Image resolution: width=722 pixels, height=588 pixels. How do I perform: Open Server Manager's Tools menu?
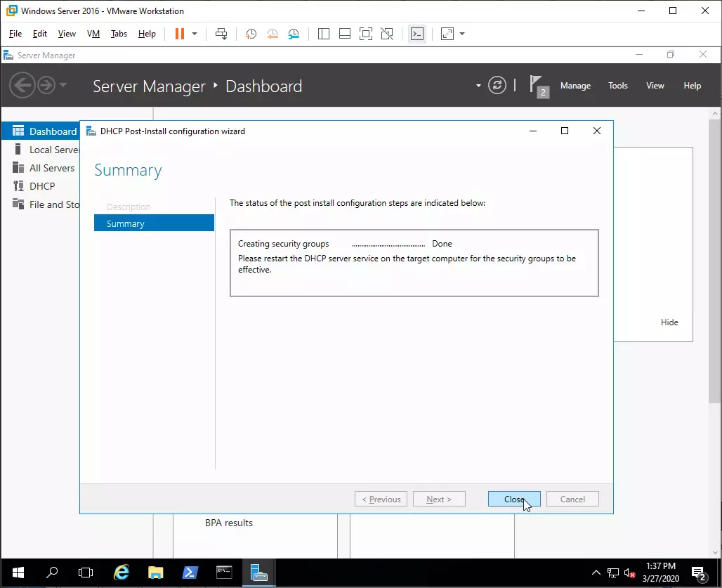point(618,86)
